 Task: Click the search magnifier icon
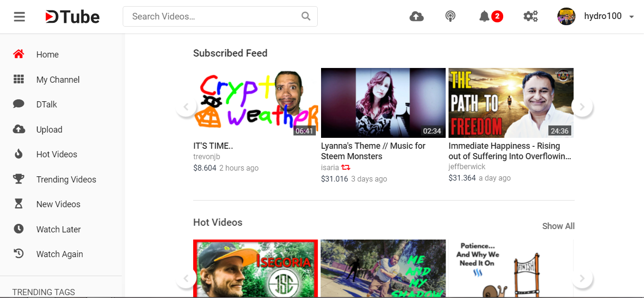point(306,16)
